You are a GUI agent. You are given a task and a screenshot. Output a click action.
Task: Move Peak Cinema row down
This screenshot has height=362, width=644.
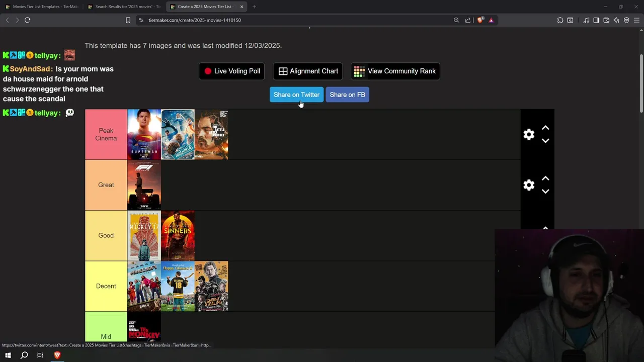545,141
